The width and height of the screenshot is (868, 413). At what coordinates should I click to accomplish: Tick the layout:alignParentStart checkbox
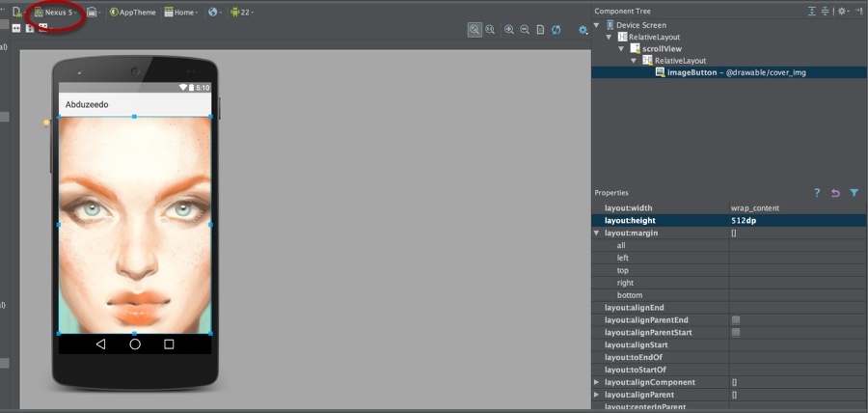[x=736, y=332]
